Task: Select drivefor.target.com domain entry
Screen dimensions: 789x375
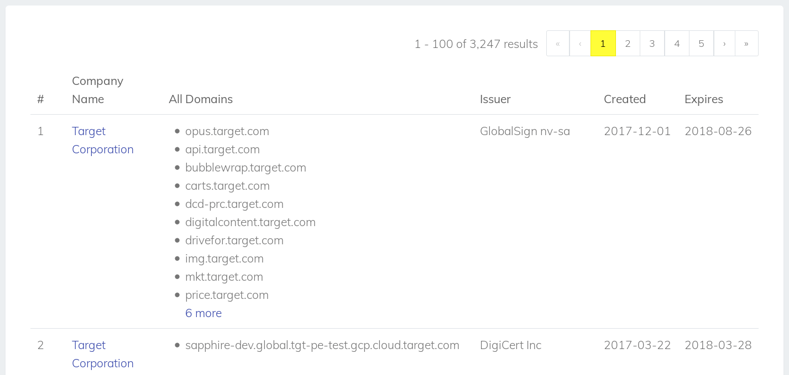Action: point(234,240)
